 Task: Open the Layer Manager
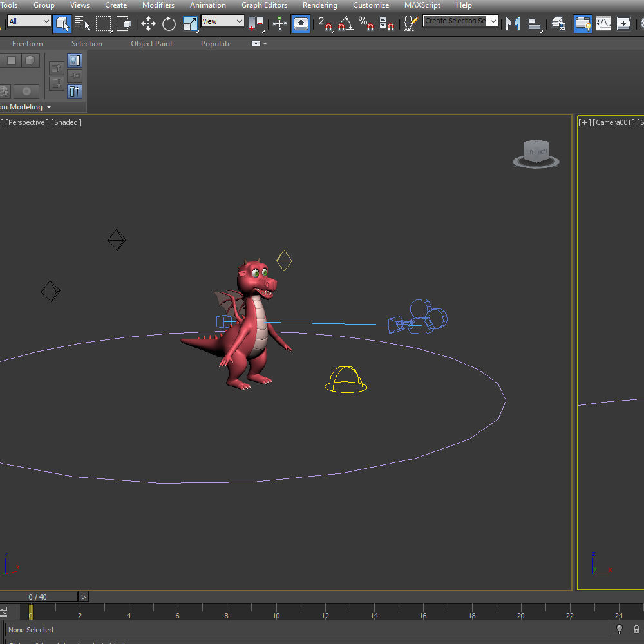click(558, 23)
